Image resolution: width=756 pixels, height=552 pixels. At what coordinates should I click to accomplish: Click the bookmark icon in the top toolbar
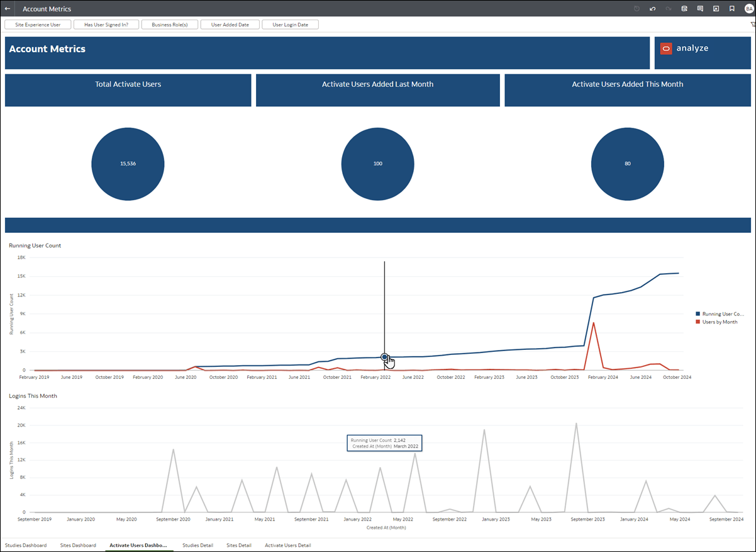click(x=731, y=9)
